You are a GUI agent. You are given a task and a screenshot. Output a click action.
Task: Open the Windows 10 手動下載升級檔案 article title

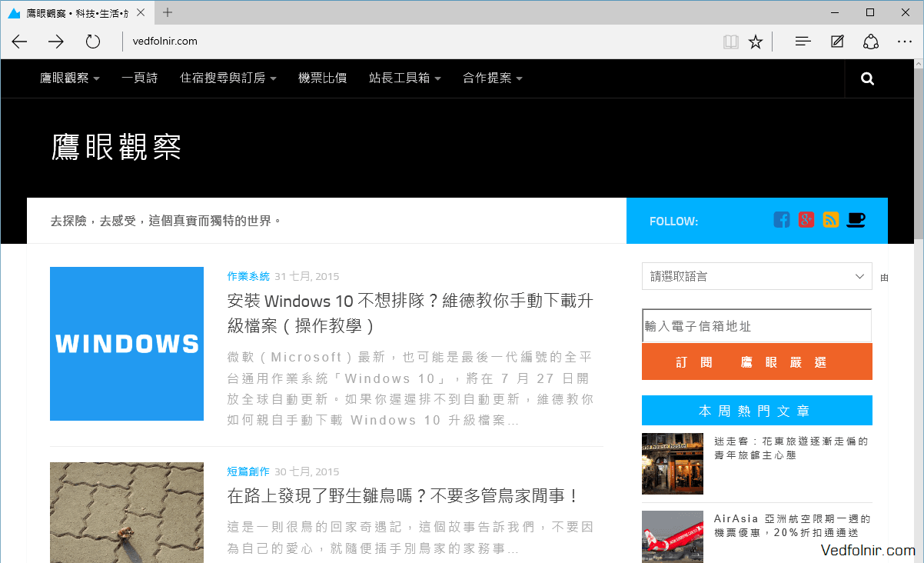tap(410, 313)
